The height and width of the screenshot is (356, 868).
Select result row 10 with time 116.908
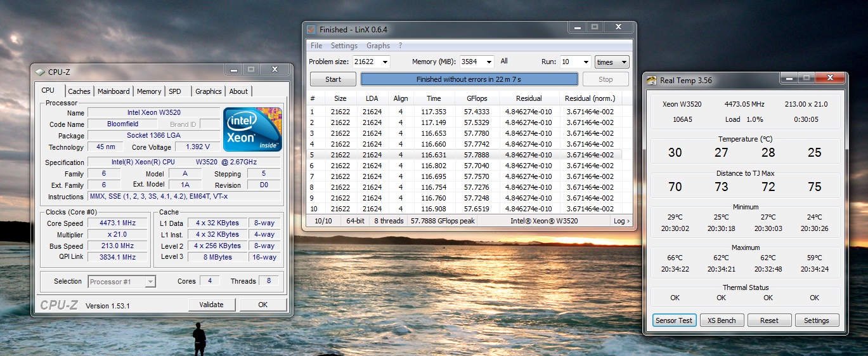(x=464, y=209)
